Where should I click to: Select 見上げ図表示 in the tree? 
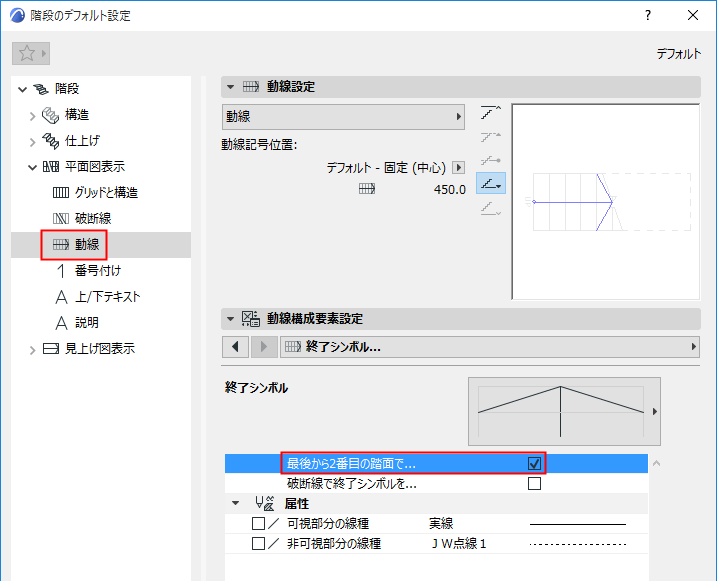(x=100, y=349)
